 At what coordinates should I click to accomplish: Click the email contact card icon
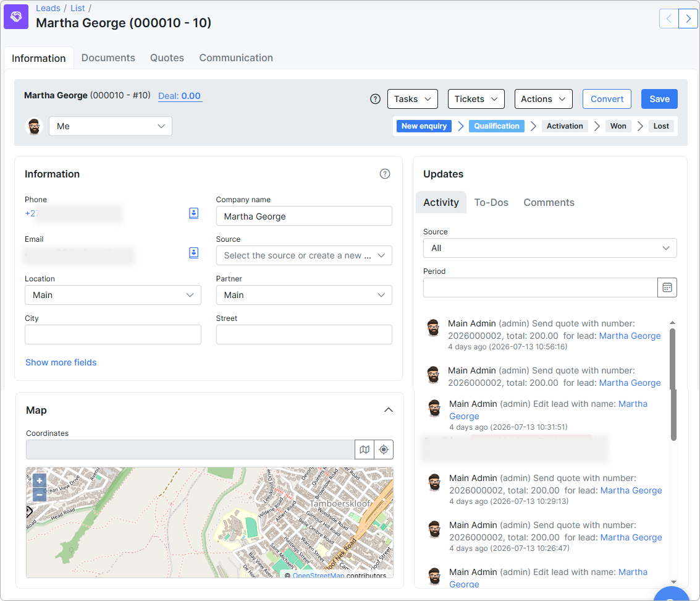tap(194, 253)
